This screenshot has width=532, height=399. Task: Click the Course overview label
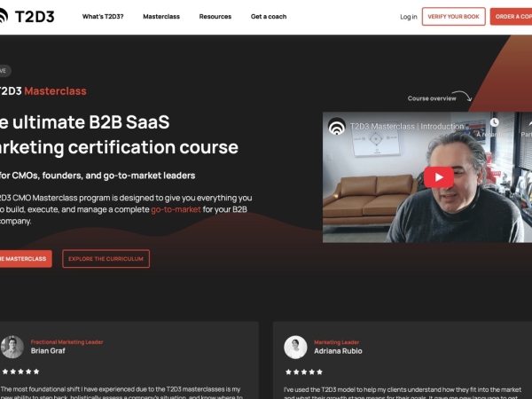(432, 98)
